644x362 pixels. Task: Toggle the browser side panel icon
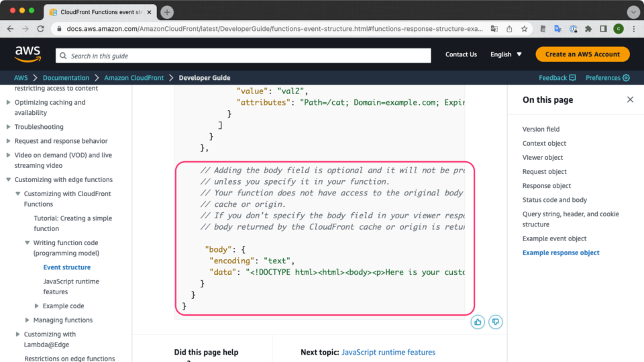tap(603, 29)
